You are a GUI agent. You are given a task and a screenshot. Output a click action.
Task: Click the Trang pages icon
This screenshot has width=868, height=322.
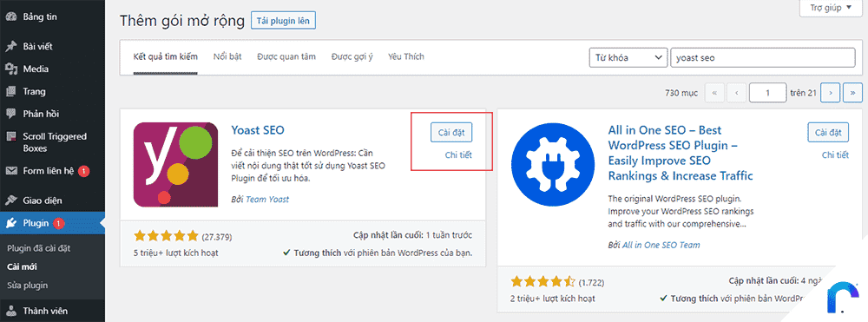point(10,92)
